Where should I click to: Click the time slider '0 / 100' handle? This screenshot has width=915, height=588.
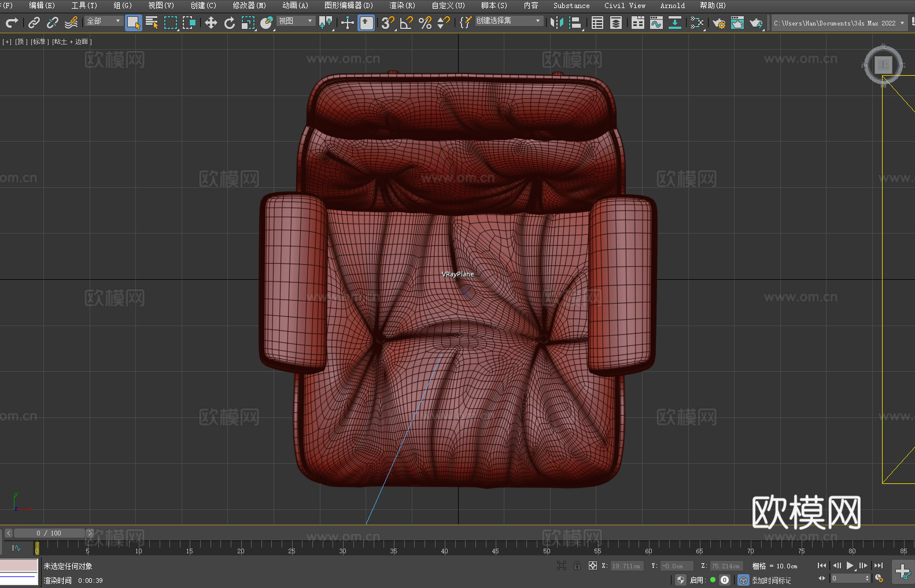click(x=49, y=533)
